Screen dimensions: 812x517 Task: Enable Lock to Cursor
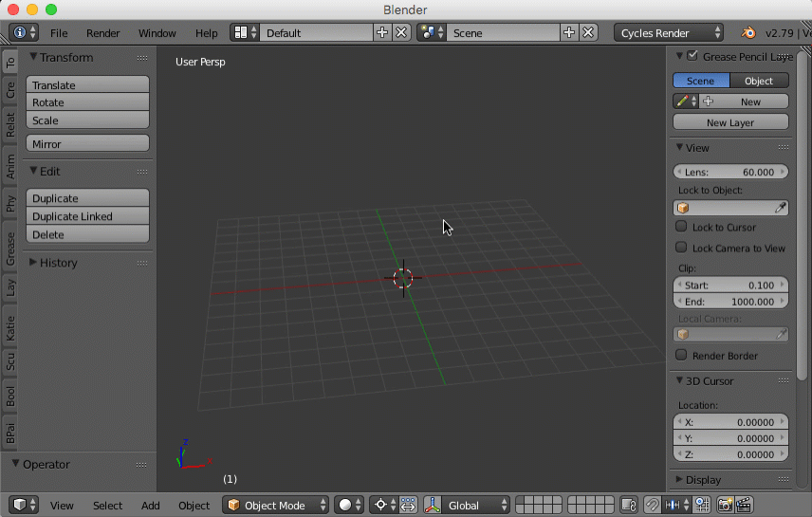681,227
